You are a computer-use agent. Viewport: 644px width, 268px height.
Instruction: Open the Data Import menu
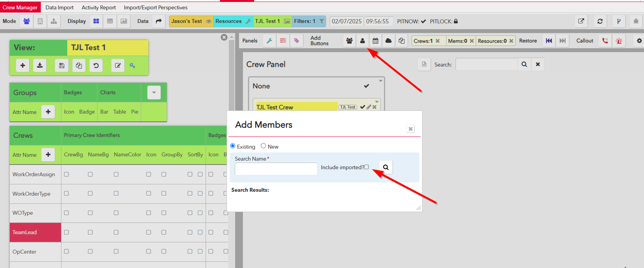click(59, 7)
